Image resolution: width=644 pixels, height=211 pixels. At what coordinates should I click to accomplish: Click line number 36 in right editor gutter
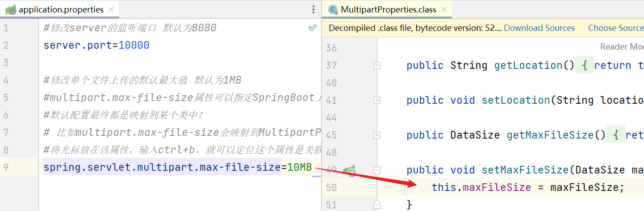tap(331, 48)
